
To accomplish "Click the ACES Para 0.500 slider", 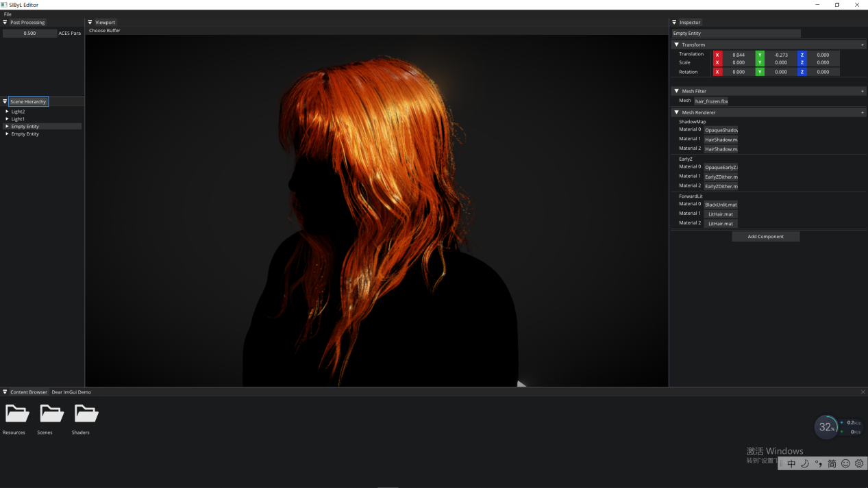I will (x=29, y=33).
